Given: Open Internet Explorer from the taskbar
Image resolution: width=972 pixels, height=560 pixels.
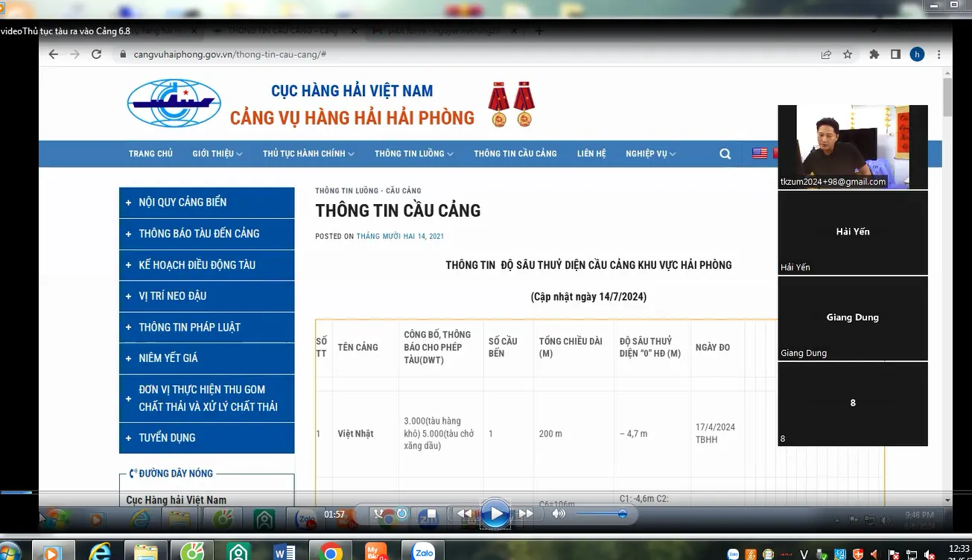Looking at the screenshot, I should pyautogui.click(x=100, y=552).
